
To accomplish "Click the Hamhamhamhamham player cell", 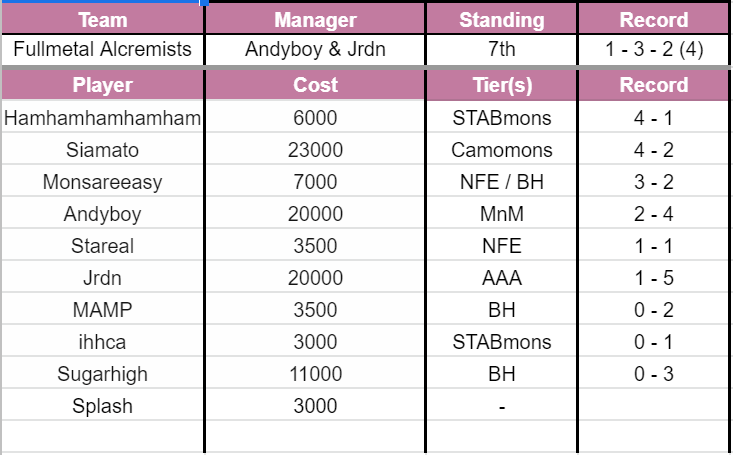I will click(x=102, y=118).
